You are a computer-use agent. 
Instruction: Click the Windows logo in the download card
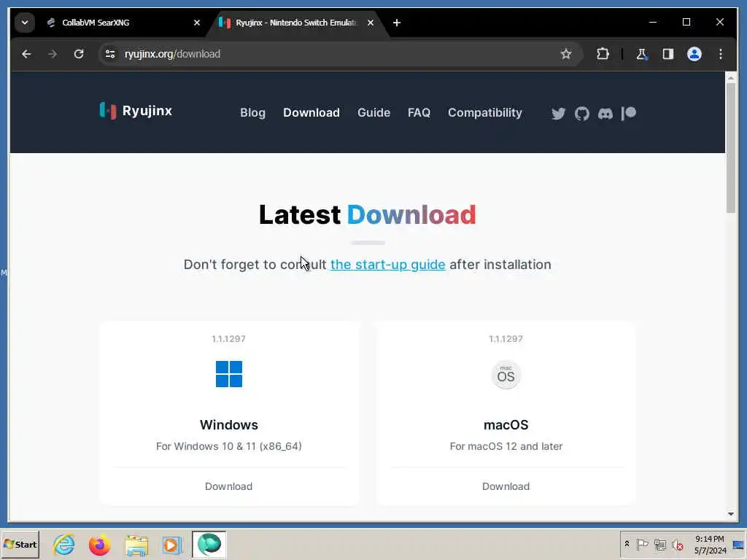tap(228, 374)
